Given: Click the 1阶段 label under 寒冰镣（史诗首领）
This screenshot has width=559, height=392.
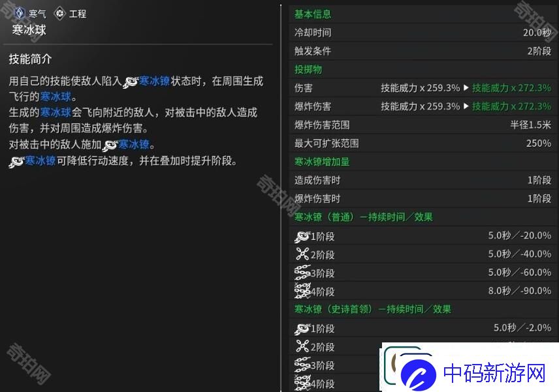Looking at the screenshot, I should [323, 329].
